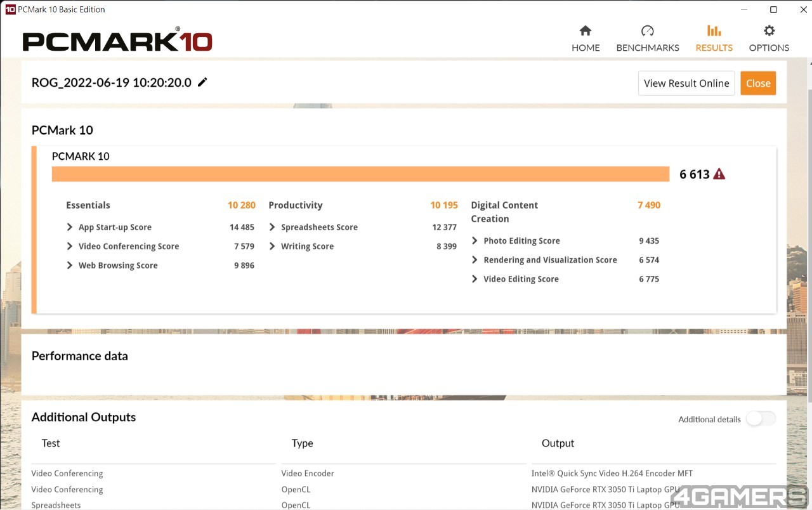This screenshot has width=812, height=510.
Task: Maximize the PCMark 10 window
Action: tap(773, 10)
